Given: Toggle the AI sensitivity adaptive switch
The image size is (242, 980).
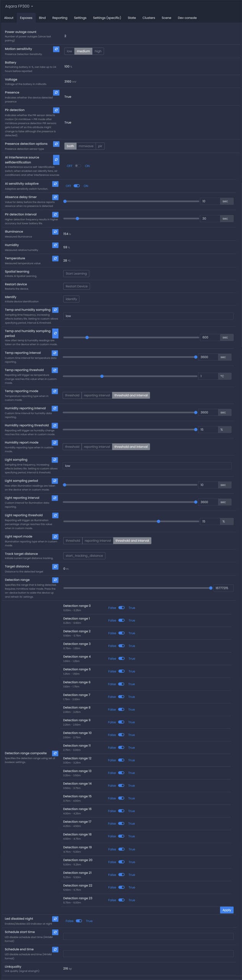Looking at the screenshot, I should click(77, 186).
